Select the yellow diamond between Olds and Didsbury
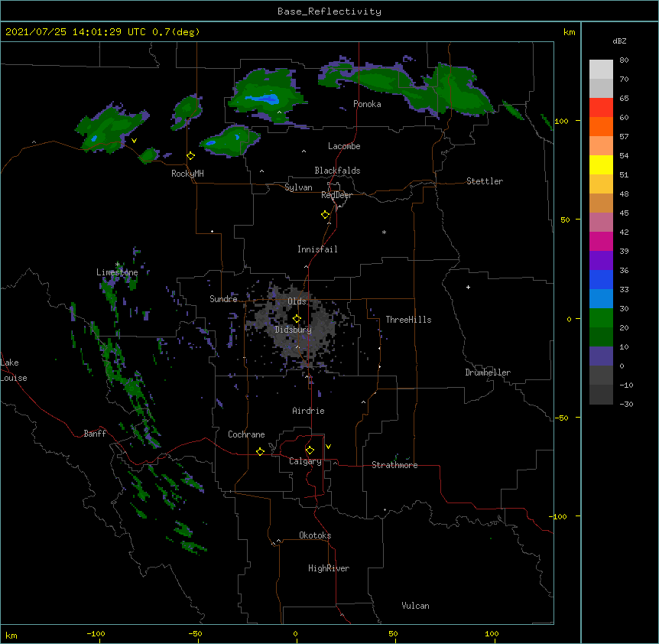Screen dimensions: 659x644 coord(297,319)
